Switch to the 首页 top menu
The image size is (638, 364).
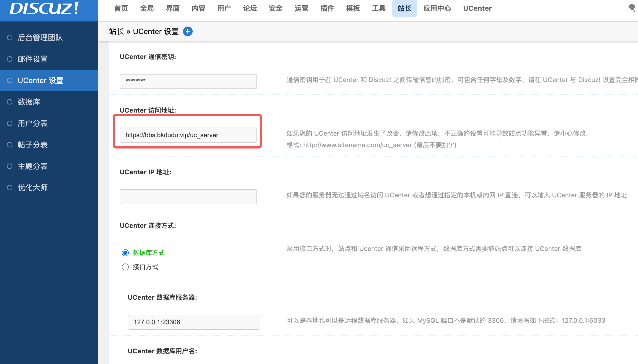pyautogui.click(x=121, y=8)
